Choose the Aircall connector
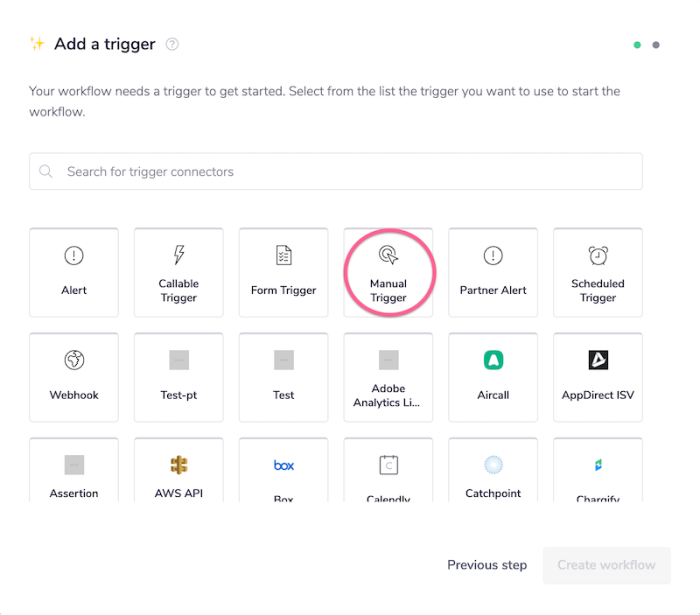The image size is (700, 615). pos(493,377)
